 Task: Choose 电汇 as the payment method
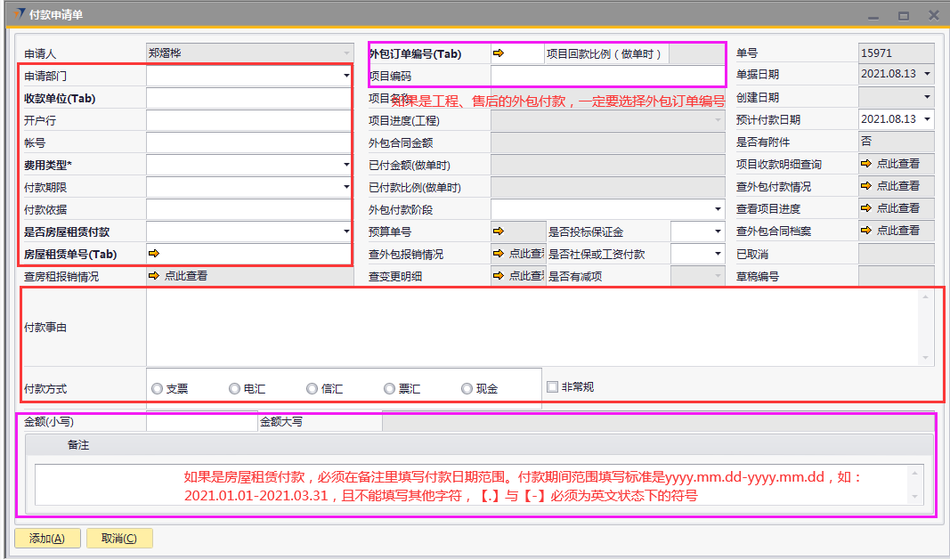coord(234,389)
